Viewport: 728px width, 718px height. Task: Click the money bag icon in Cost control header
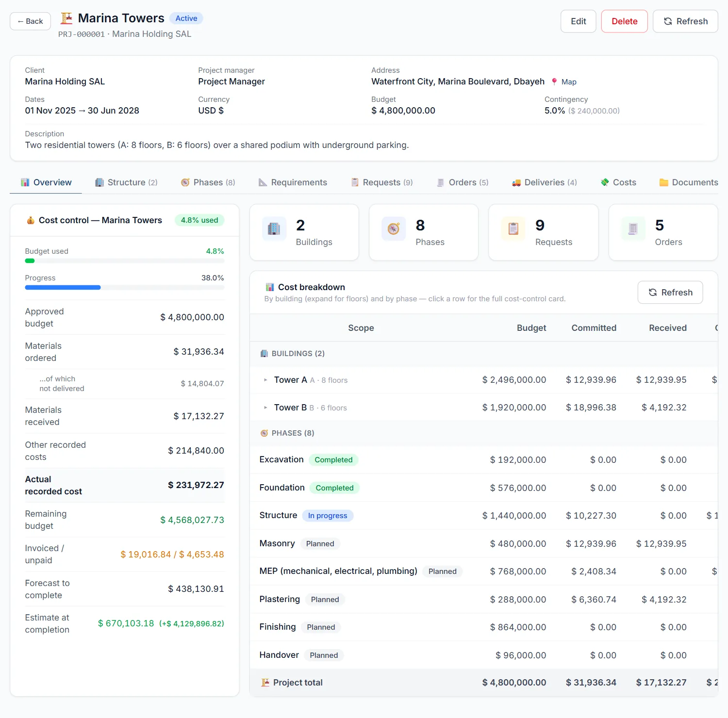pos(31,220)
